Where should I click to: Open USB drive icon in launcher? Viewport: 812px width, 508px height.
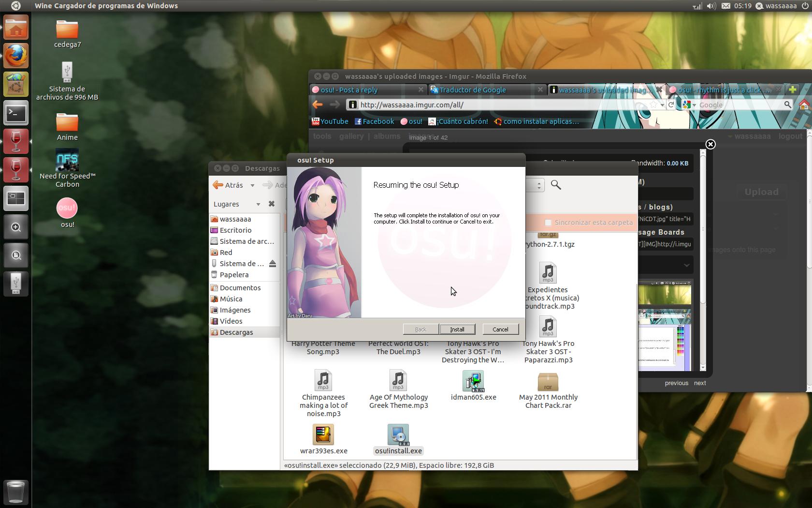[16, 284]
